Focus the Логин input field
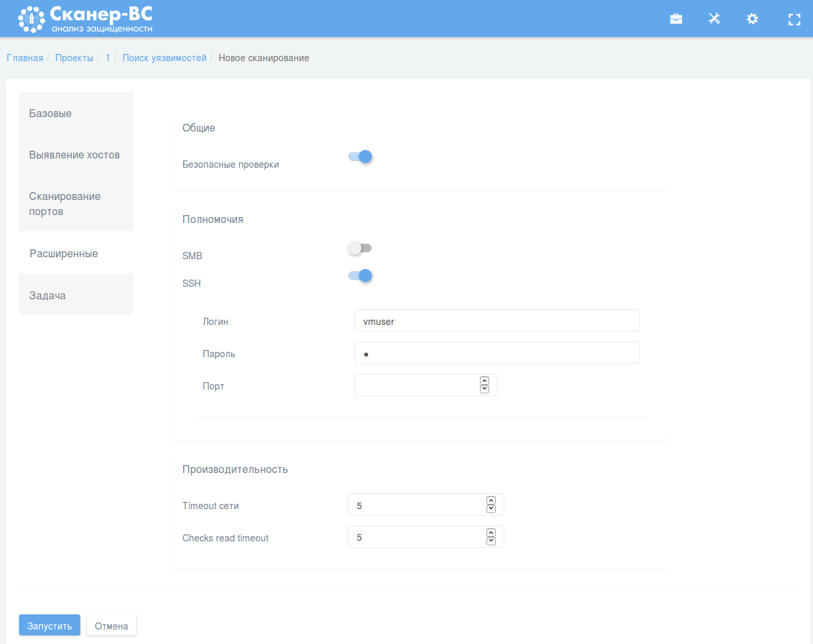Screen dimensions: 813x644 tap(497, 320)
